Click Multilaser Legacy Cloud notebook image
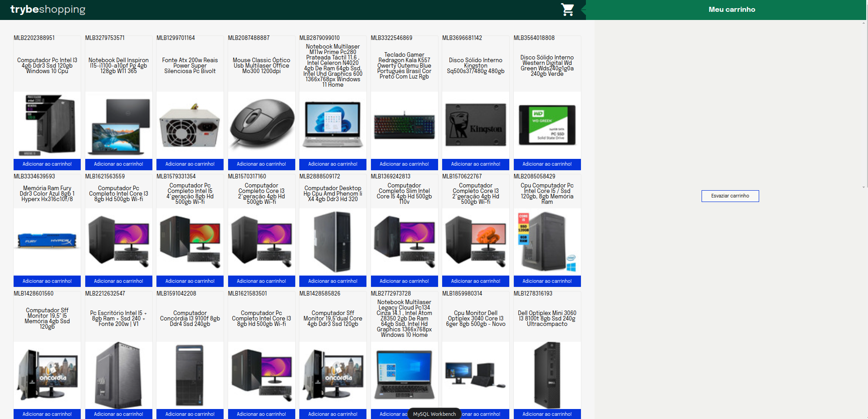This screenshot has width=868, height=419. coord(404,375)
